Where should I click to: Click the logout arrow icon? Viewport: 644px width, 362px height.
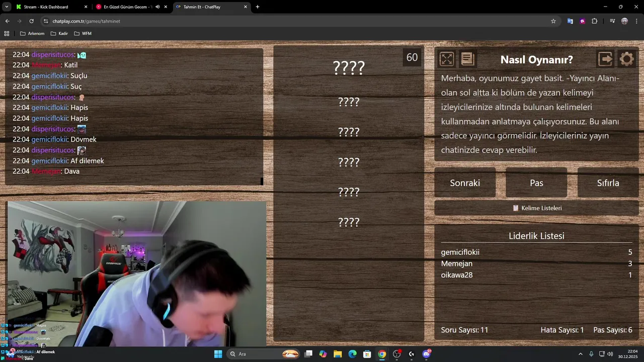(605, 59)
